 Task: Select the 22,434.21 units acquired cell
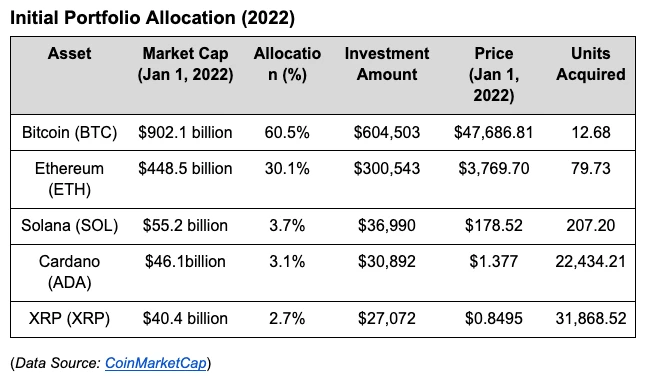tap(591, 261)
